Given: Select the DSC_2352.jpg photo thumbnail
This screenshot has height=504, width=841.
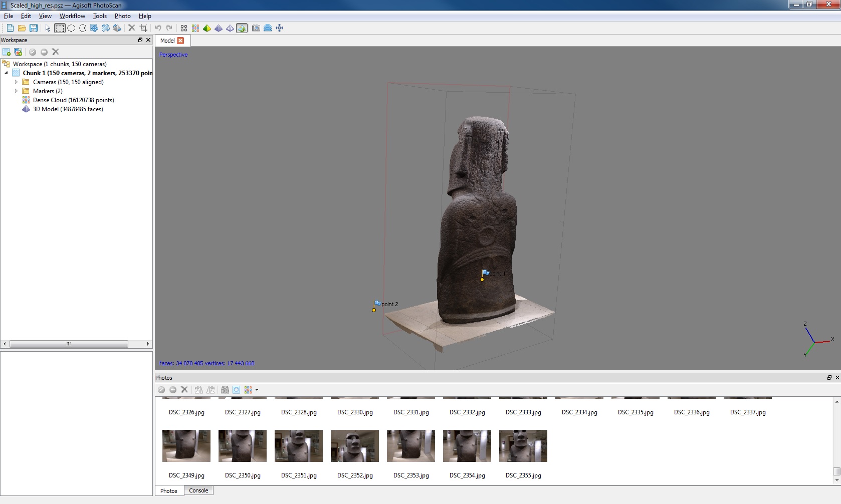Looking at the screenshot, I should coord(355,446).
